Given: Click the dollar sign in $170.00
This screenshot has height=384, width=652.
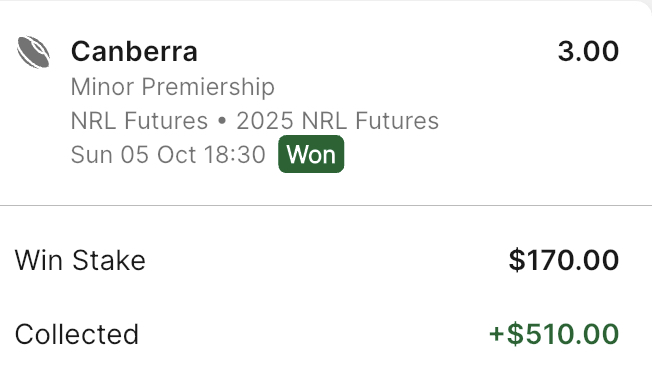Looking at the screenshot, I should [517, 260].
